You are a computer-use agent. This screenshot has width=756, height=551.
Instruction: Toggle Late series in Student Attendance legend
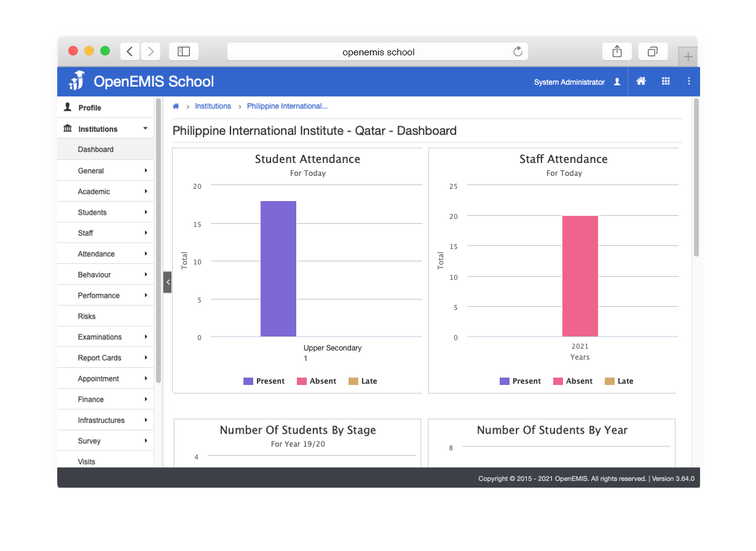pyautogui.click(x=363, y=381)
